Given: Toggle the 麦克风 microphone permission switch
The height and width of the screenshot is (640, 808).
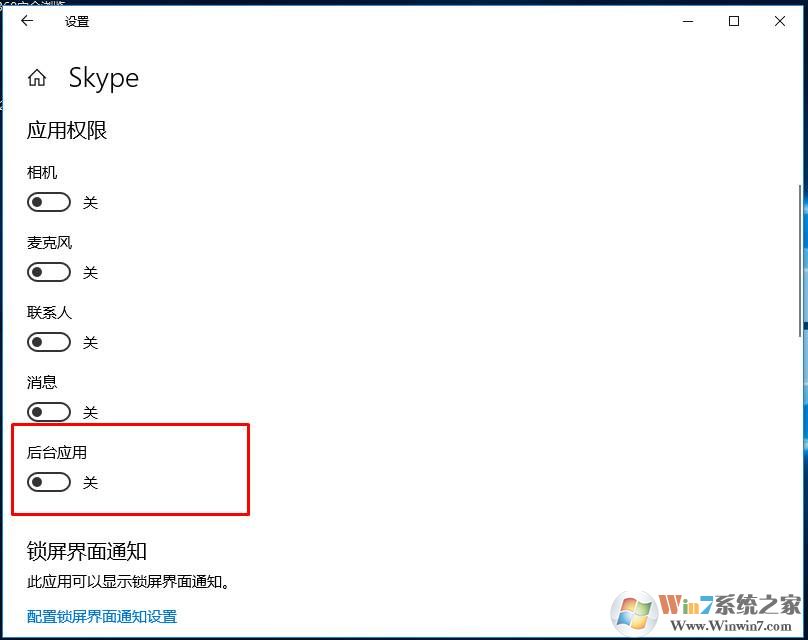Looking at the screenshot, I should [x=49, y=272].
